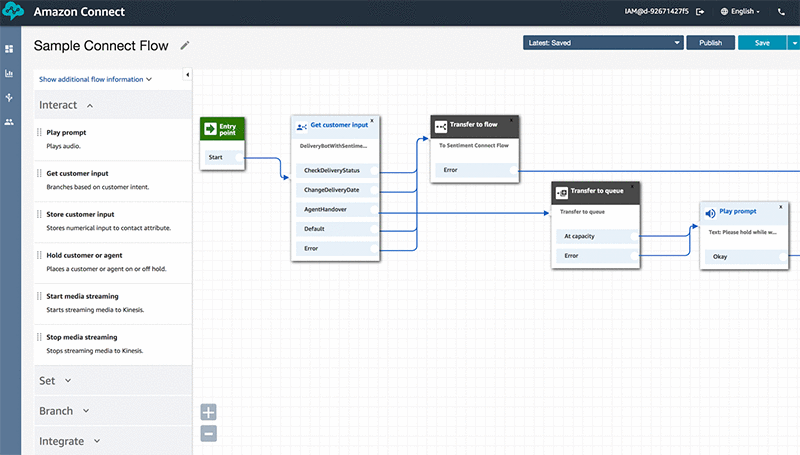800x455 pixels.
Task: Open the Transfer to flow block title
Action: coord(473,124)
